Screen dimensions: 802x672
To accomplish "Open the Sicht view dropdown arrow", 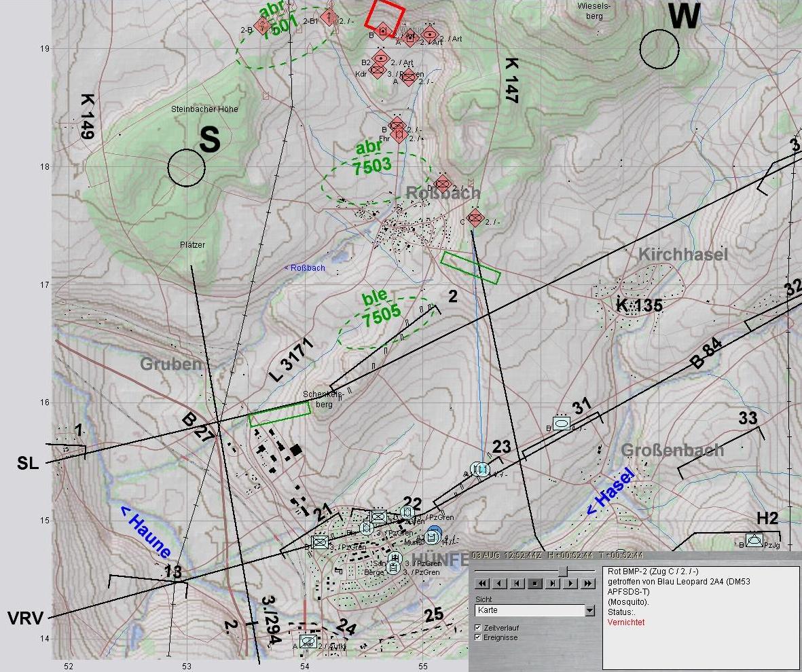I will point(589,611).
